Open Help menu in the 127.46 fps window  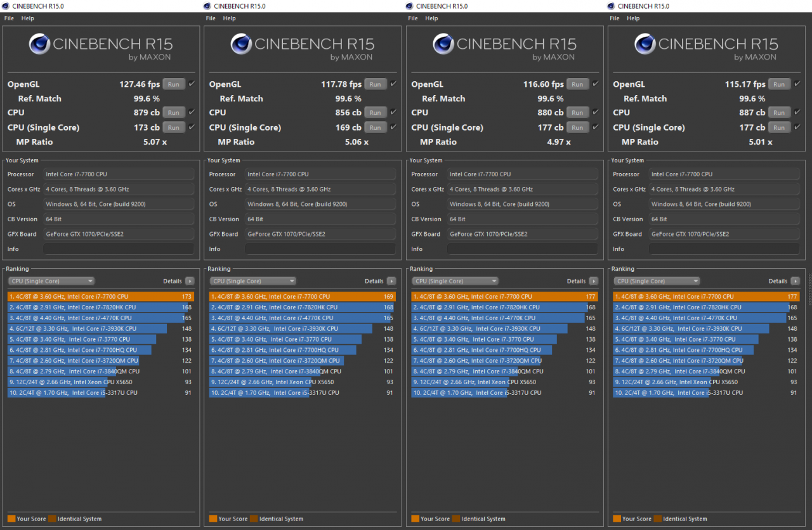(28, 18)
